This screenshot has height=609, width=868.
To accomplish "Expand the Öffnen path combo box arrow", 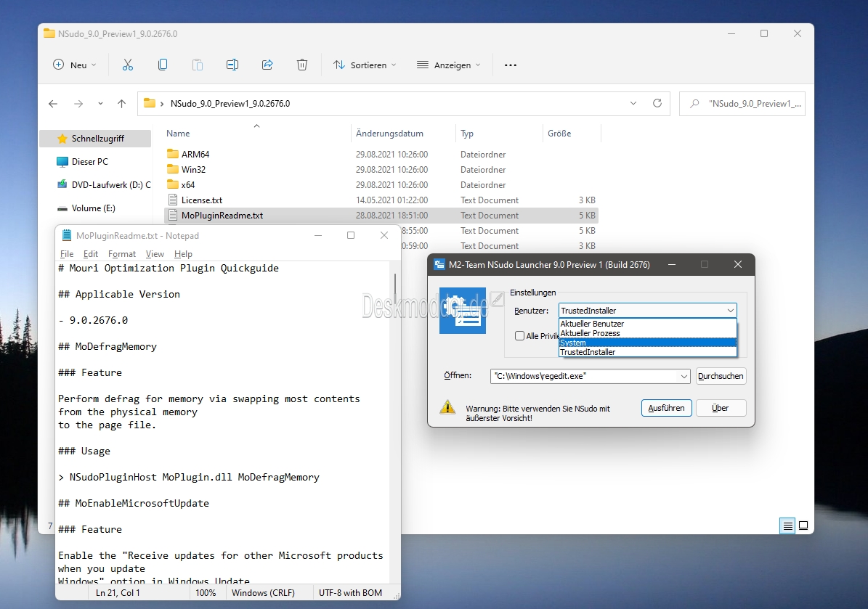I will click(684, 376).
